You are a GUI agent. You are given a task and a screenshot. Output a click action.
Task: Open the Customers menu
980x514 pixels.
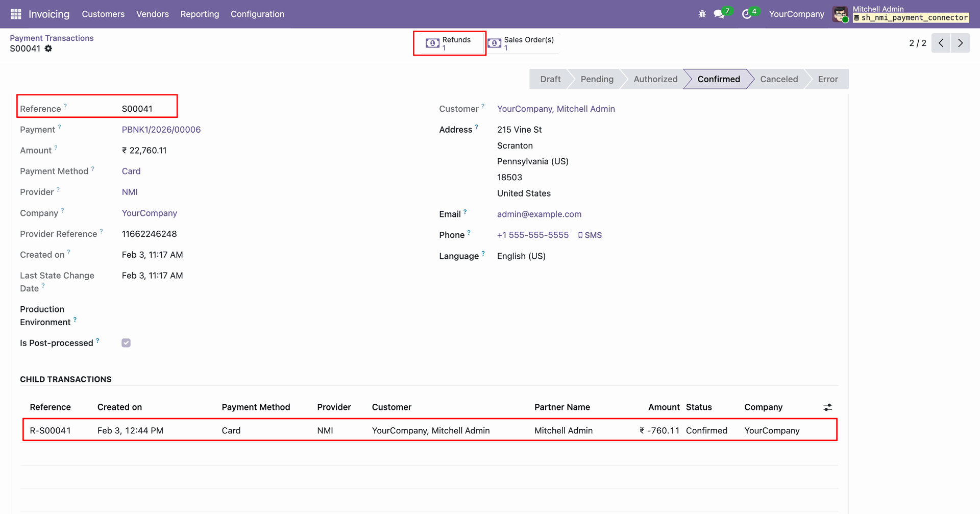pos(103,14)
